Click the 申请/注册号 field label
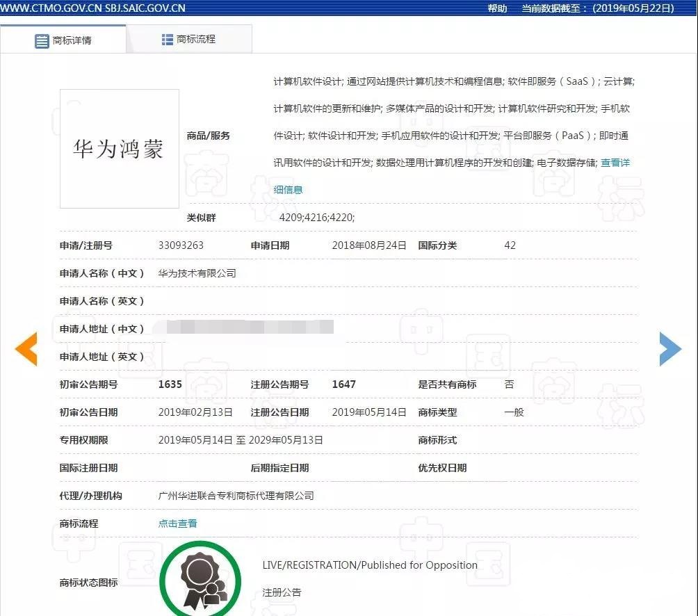Viewport: 698px width, 616px height. [x=86, y=245]
